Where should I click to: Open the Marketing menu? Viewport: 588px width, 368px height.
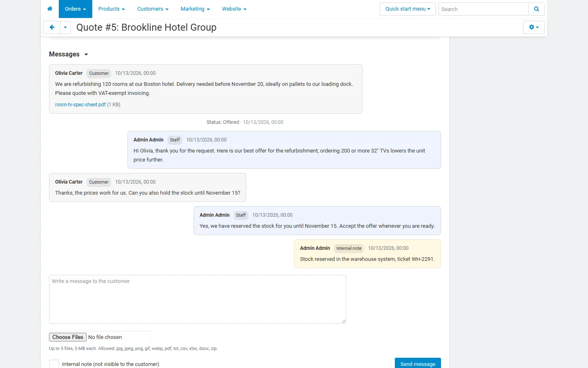[195, 9]
